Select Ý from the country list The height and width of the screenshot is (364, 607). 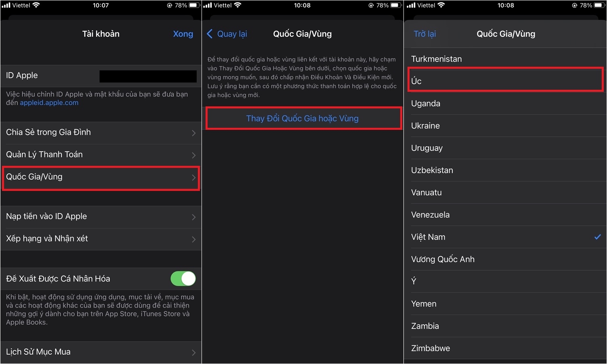click(505, 281)
